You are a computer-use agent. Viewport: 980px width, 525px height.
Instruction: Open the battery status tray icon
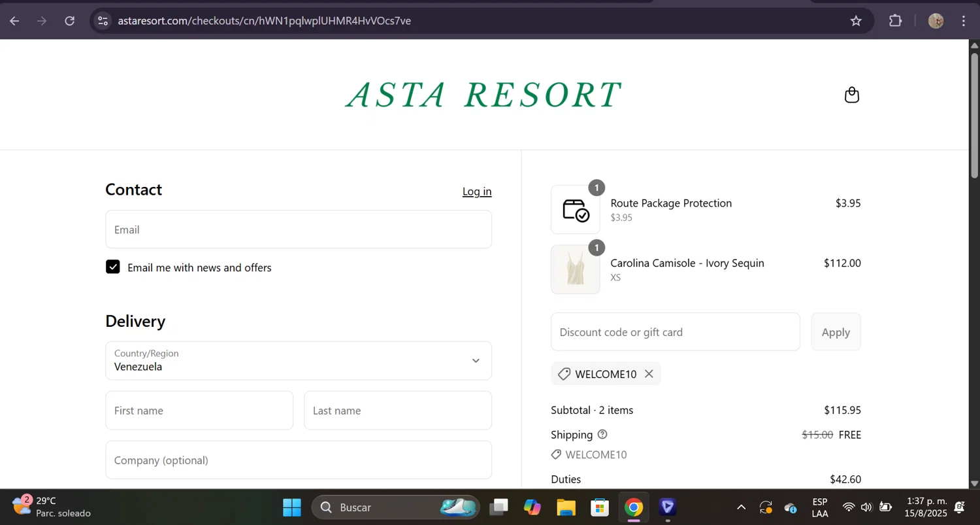click(886, 507)
